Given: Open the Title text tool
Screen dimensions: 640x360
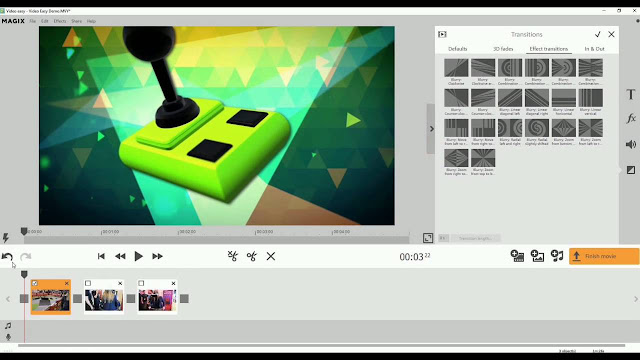Looking at the screenshot, I should click(631, 94).
